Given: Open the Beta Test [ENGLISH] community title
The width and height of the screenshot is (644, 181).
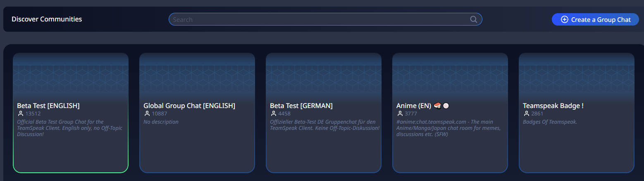Looking at the screenshot, I should (48, 106).
